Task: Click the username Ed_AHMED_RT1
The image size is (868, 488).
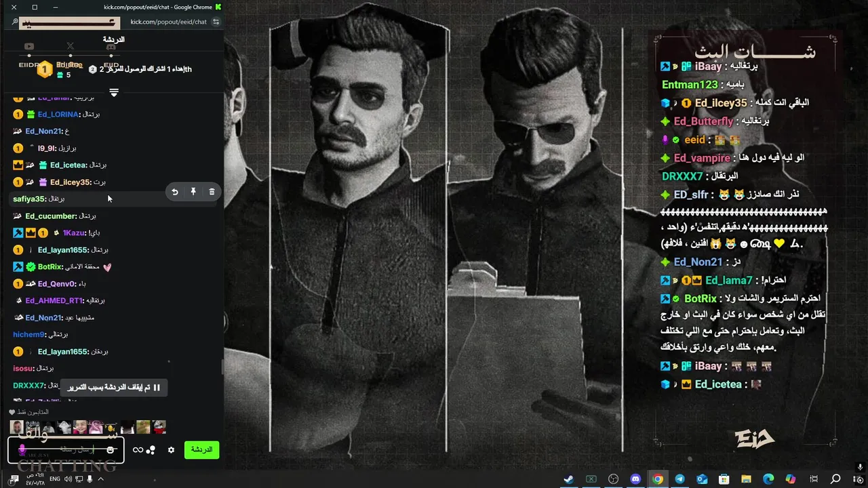Action: [54, 301]
